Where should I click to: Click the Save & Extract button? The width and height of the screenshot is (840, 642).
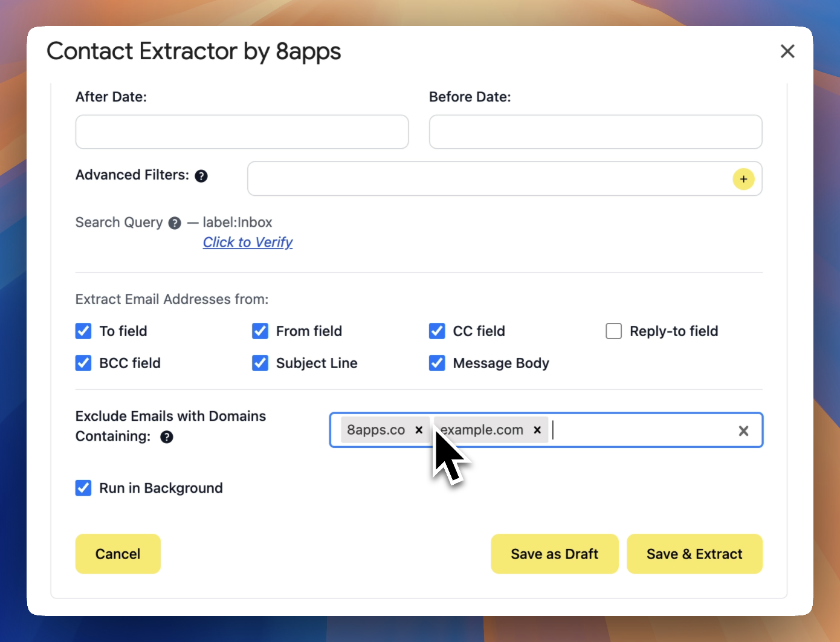694,554
